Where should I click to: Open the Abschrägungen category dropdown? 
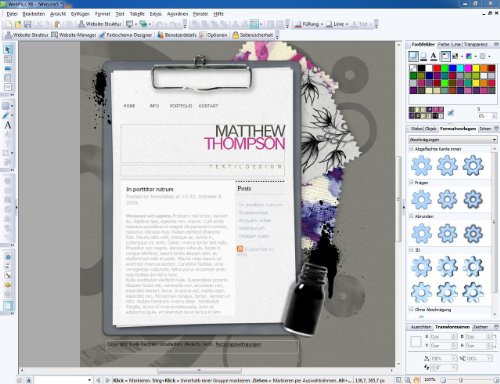pyautogui.click(x=453, y=139)
